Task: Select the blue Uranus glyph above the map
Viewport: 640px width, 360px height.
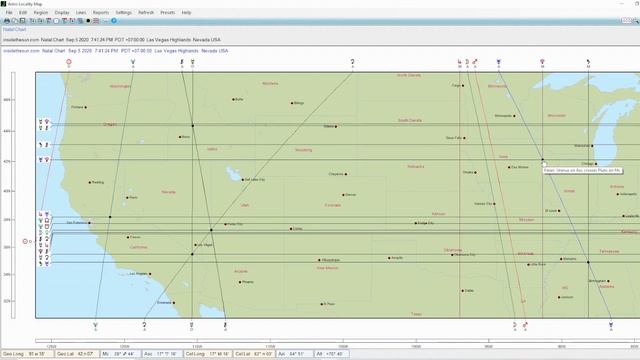Action: tap(498, 62)
